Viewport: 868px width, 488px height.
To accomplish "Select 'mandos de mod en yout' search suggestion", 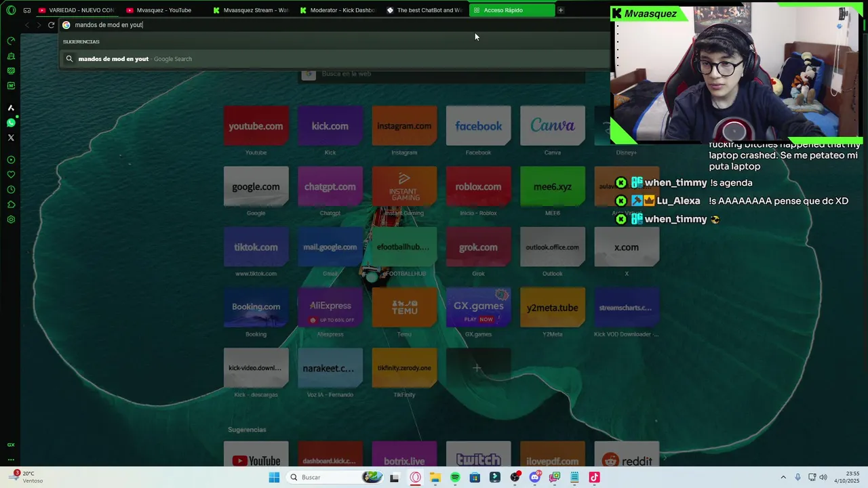I will click(x=336, y=59).
